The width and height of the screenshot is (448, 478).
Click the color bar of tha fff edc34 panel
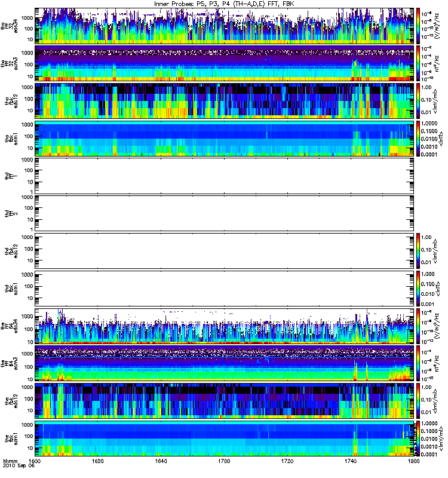pyautogui.click(x=418, y=26)
